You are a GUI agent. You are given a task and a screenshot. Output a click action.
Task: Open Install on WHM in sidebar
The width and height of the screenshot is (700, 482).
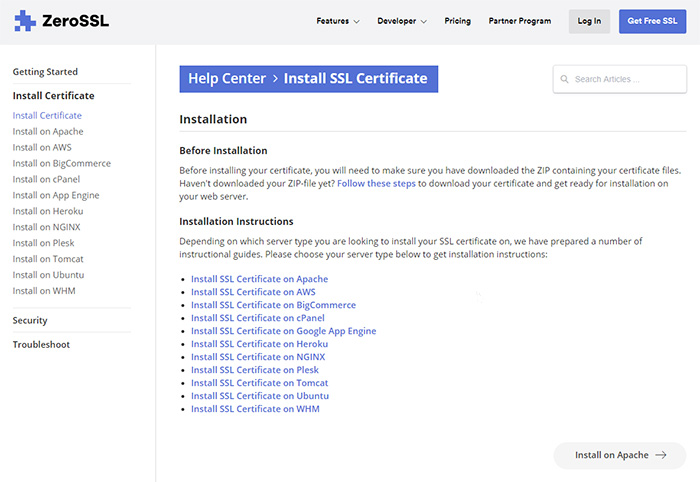[x=44, y=291]
